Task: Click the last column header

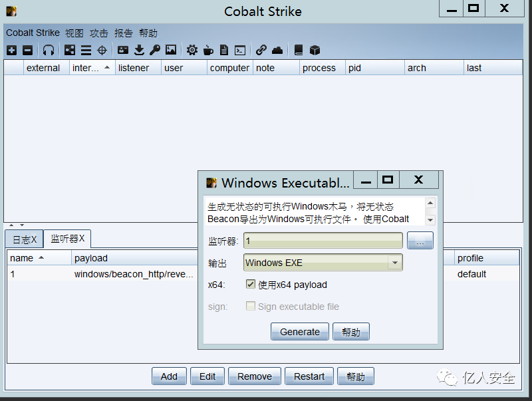Action: pyautogui.click(x=493, y=68)
